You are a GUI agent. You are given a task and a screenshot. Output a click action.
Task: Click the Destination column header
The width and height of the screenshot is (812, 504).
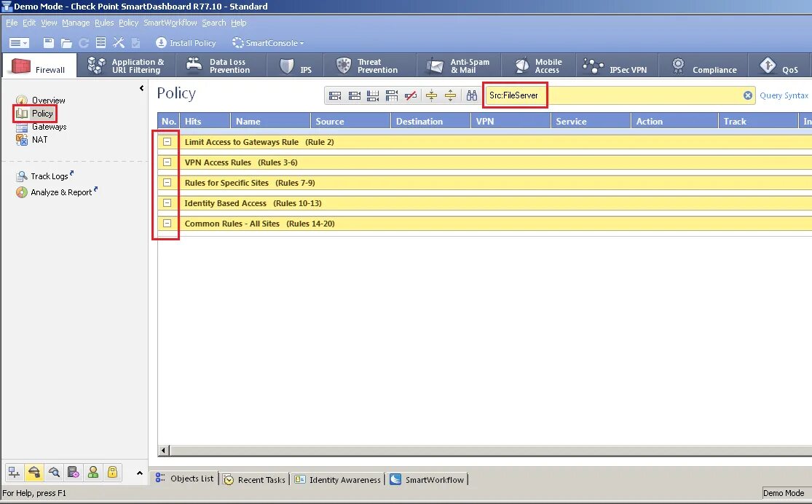point(430,121)
